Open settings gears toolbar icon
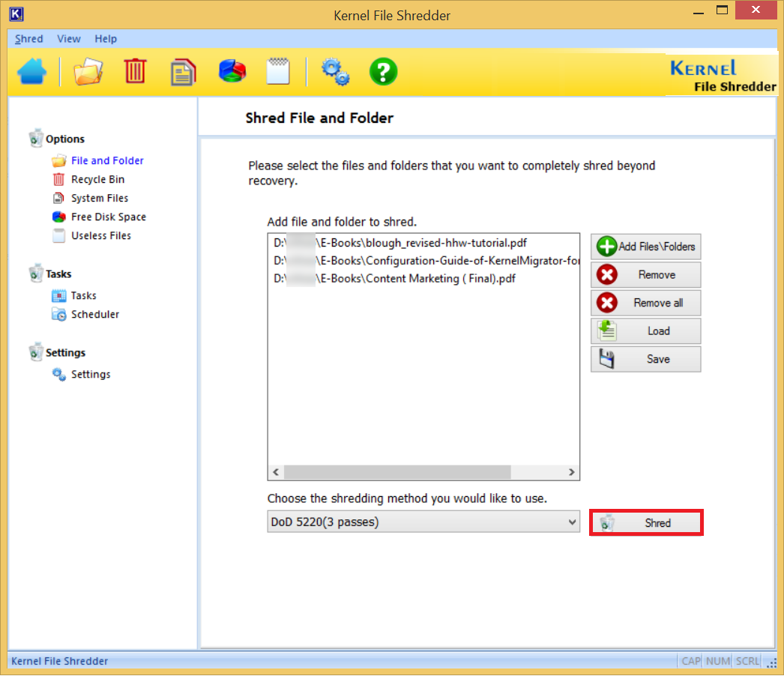This screenshot has height=676, width=784. pos(336,72)
